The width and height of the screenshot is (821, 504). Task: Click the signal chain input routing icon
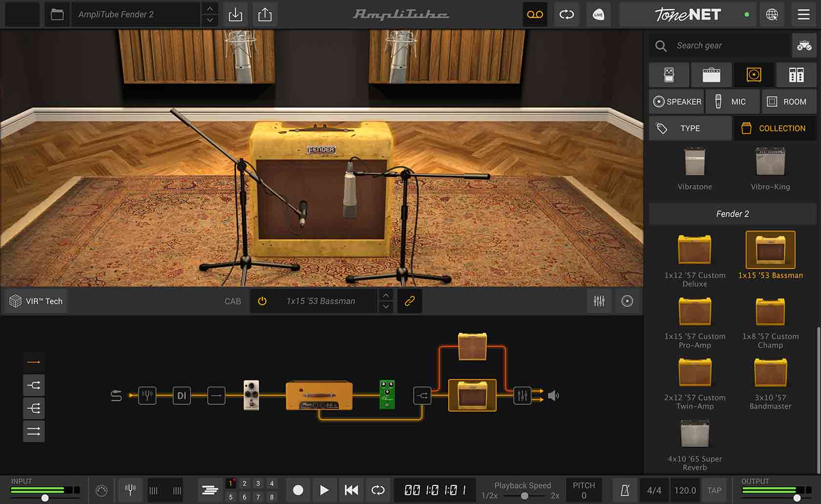point(116,396)
